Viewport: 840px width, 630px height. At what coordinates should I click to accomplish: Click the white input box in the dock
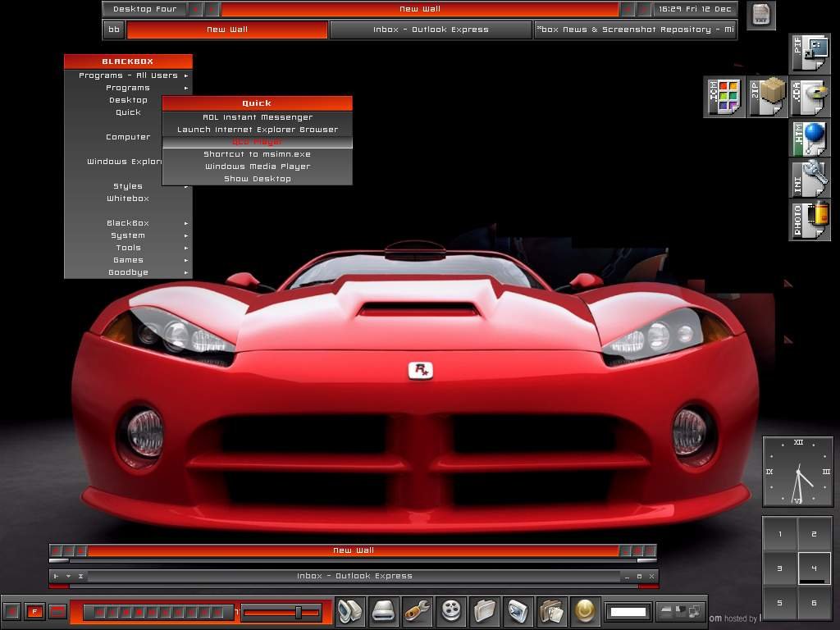pyautogui.click(x=628, y=611)
